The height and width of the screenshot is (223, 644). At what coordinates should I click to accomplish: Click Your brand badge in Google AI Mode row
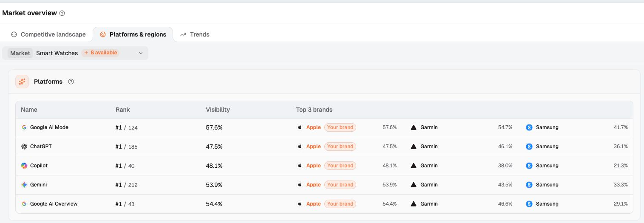click(340, 127)
